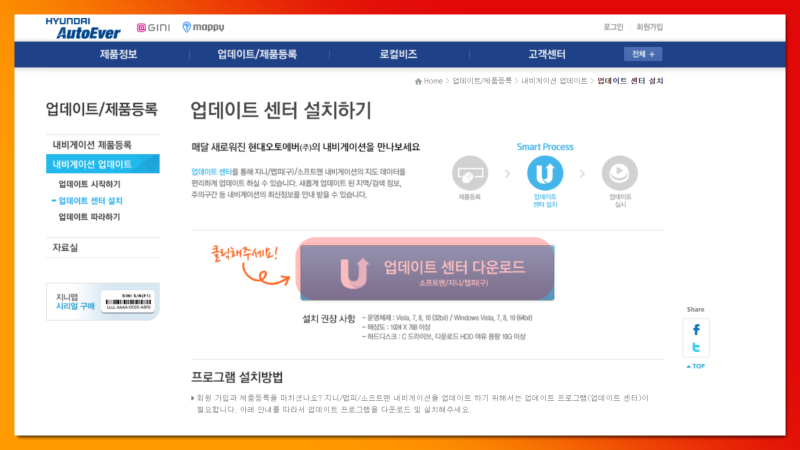Click the 업데이트 센터 다운로드 button
Image resolution: width=800 pixels, height=450 pixels.
tap(427, 272)
